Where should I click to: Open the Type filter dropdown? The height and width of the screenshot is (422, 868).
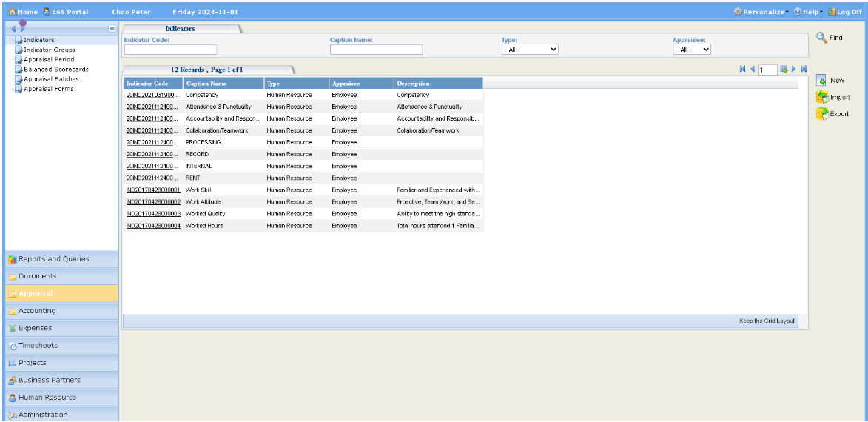coord(530,50)
